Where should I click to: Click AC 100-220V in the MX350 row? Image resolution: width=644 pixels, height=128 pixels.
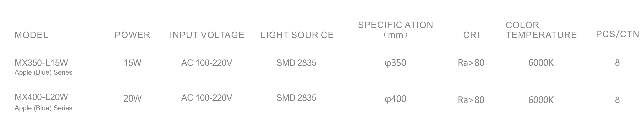(207, 63)
